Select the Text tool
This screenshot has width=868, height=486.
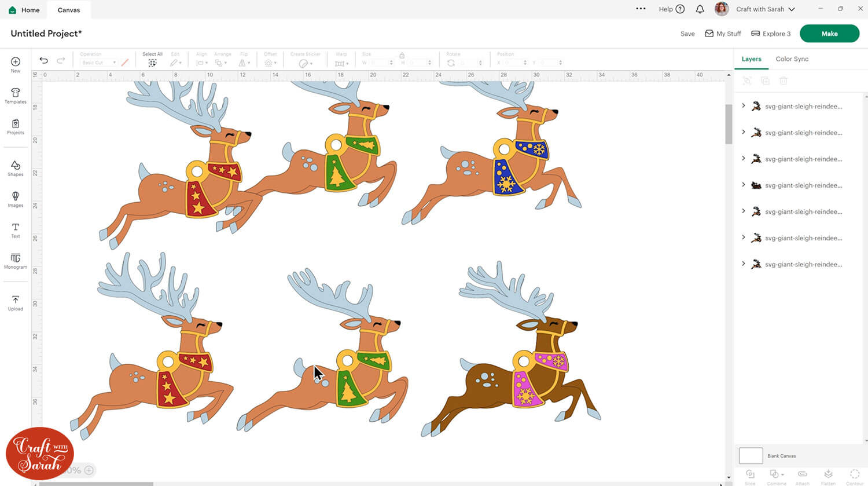tap(16, 230)
